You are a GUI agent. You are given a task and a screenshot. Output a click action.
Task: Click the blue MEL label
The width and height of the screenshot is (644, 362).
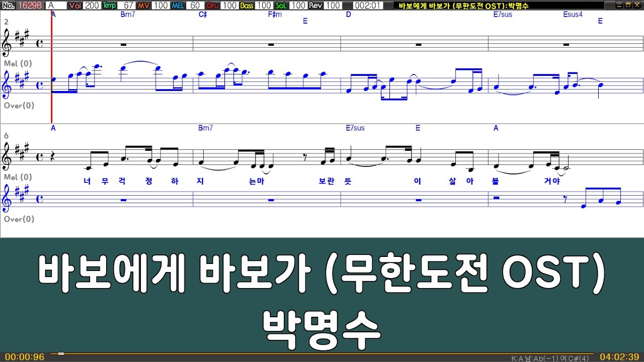[179, 5]
